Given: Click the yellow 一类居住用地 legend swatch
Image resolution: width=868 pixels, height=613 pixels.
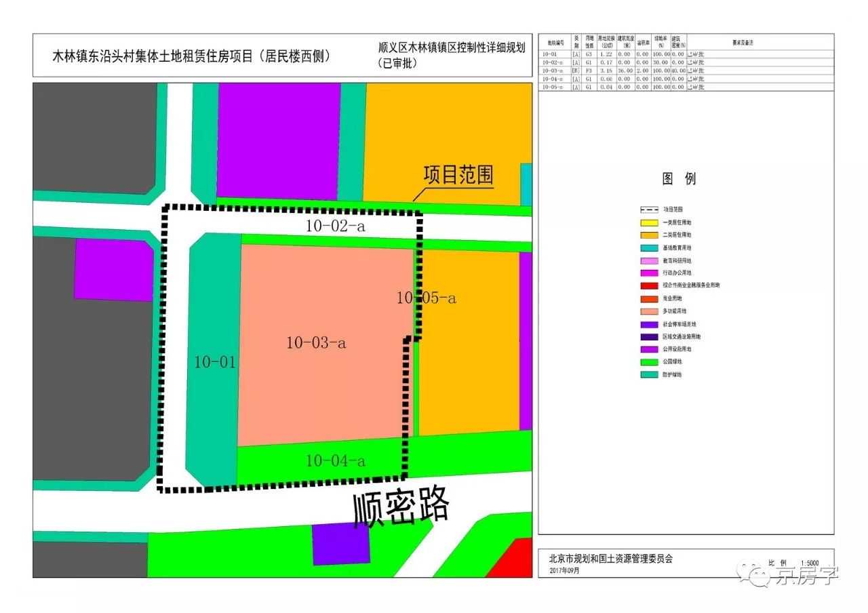Looking at the screenshot, I should pyautogui.click(x=649, y=222).
